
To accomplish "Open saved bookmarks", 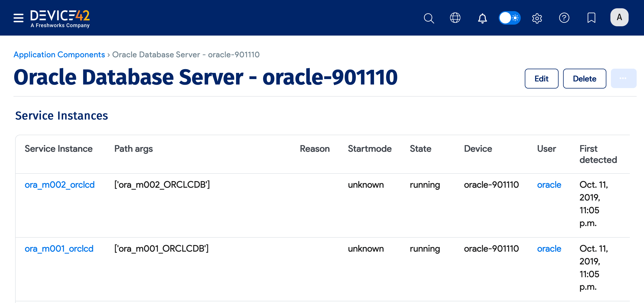I will click(x=591, y=18).
